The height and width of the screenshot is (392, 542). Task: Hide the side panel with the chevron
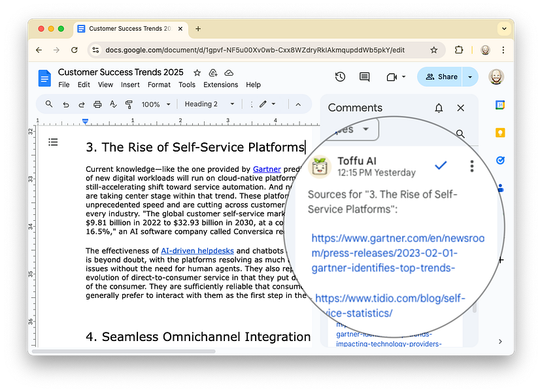click(x=500, y=342)
